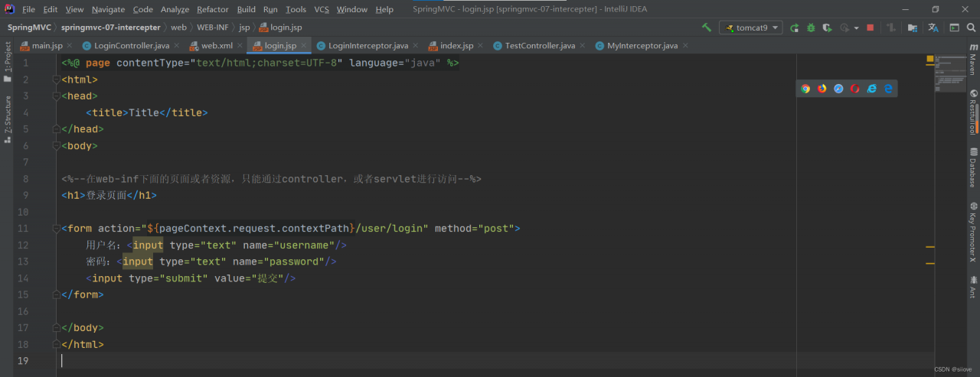Open the Refactor menu

[212, 9]
